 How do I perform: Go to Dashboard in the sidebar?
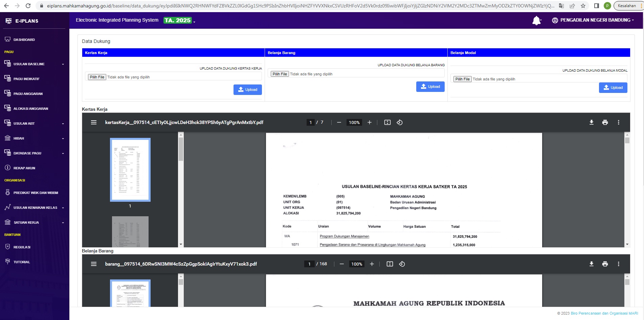point(24,40)
